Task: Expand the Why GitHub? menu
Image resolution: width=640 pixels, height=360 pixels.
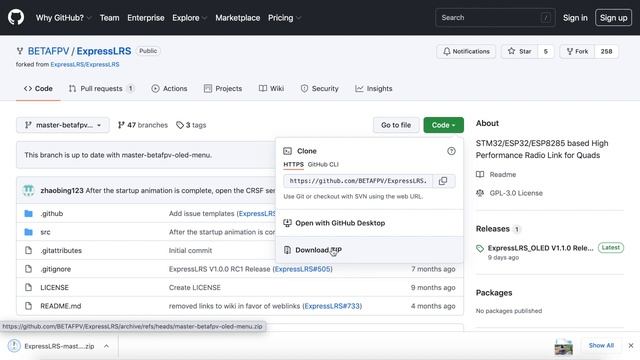Action: [63, 18]
